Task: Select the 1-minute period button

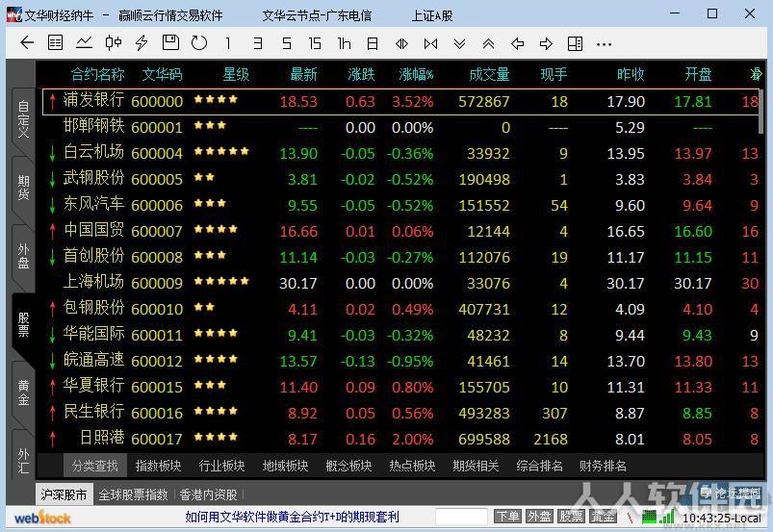Action: click(228, 43)
